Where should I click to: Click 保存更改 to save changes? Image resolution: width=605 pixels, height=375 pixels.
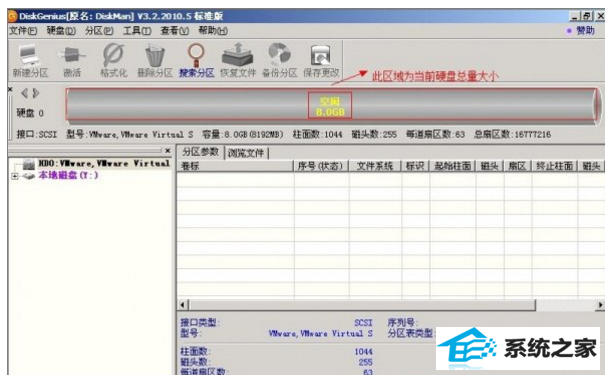[x=321, y=61]
